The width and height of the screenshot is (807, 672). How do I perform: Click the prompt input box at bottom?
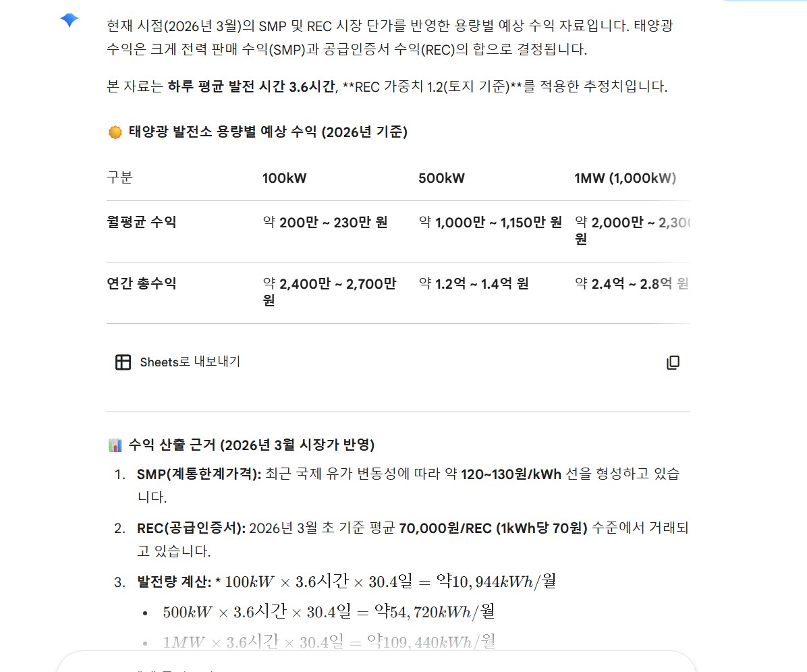[x=375, y=665]
